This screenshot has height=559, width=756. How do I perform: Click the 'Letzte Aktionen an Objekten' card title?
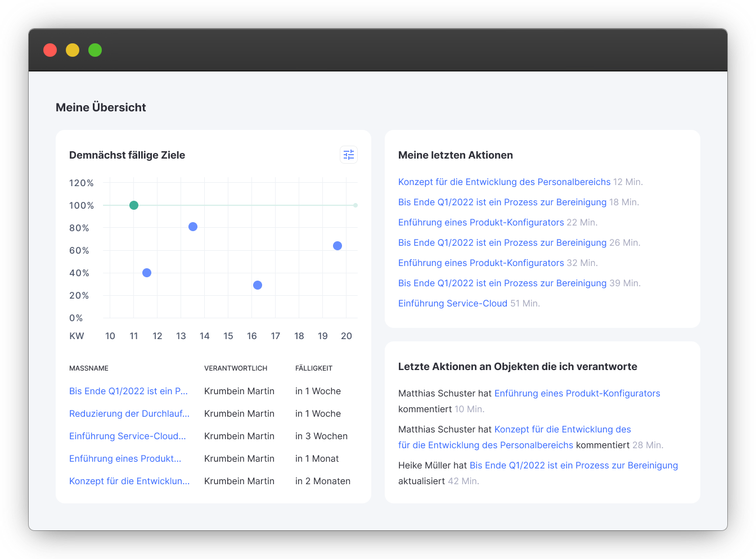coord(517,367)
